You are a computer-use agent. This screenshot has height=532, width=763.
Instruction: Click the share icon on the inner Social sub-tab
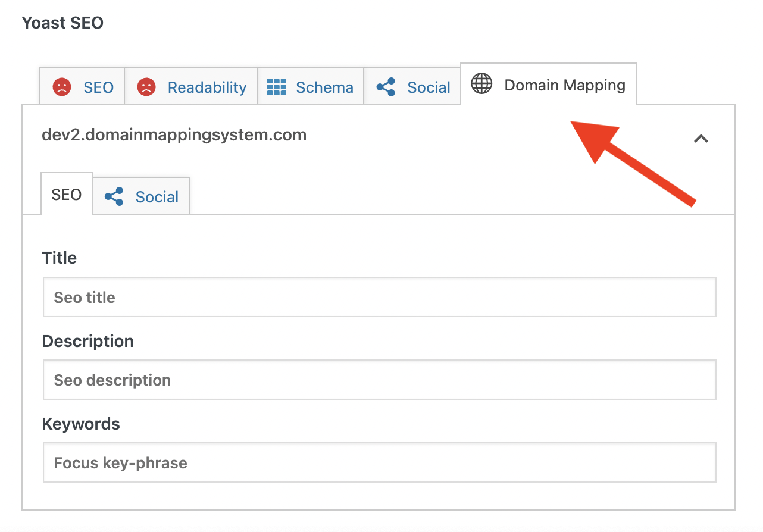point(114,196)
